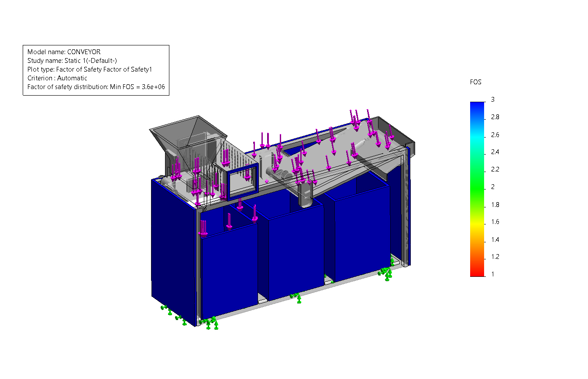The image size is (588, 379).
Task: Click the legend value 2.4
Action: [x=495, y=152]
